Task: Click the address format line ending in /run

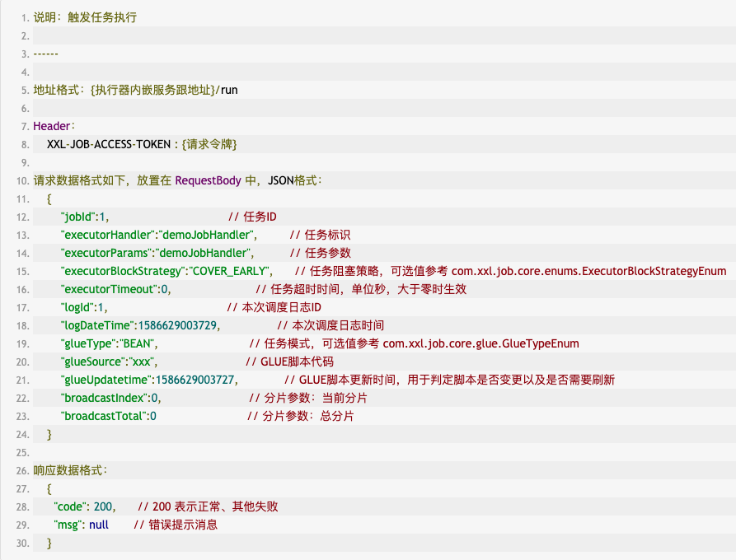Action: 135,90
